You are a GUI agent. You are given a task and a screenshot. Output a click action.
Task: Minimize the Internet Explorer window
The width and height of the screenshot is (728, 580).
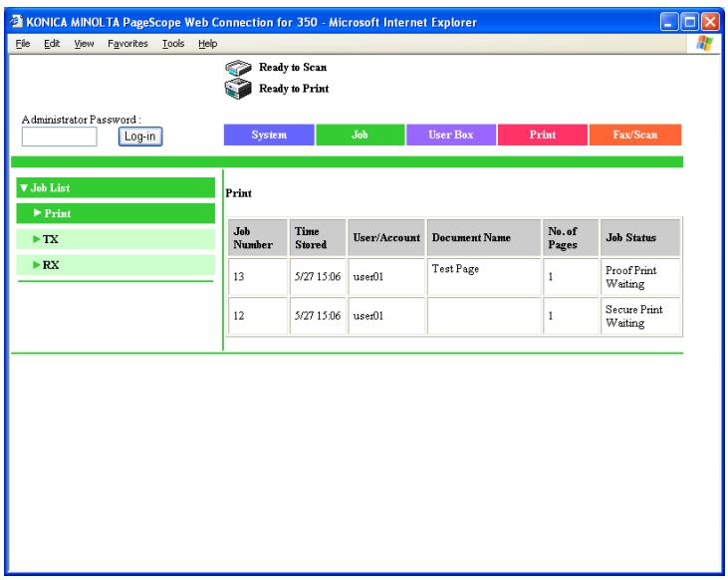668,22
